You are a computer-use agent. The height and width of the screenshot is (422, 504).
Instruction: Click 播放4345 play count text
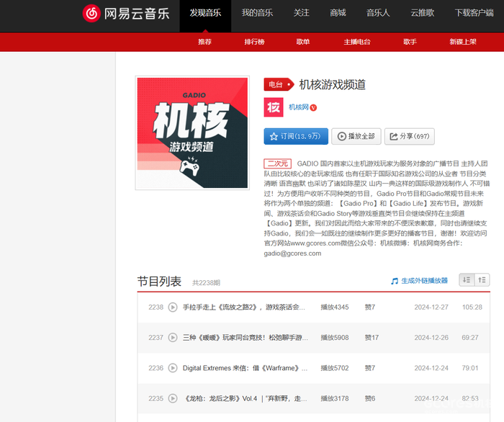(335, 307)
